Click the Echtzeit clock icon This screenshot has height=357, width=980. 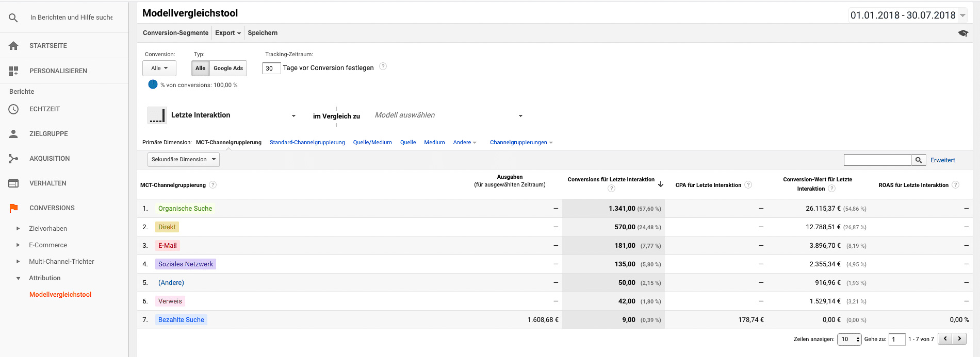(13, 109)
